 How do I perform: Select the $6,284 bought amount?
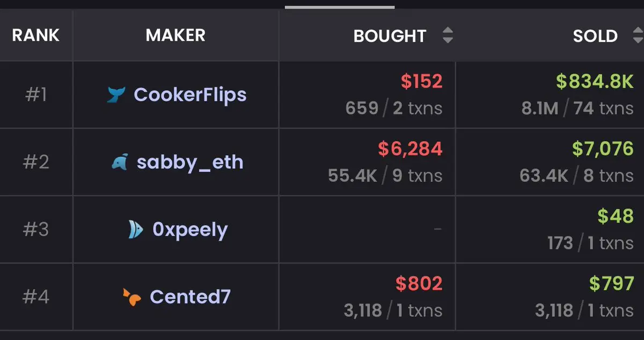point(410,149)
